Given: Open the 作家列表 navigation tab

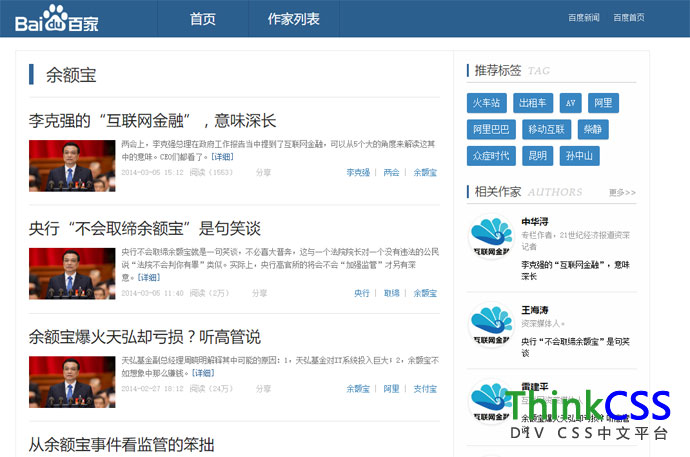Looking at the screenshot, I should pyautogui.click(x=294, y=19).
